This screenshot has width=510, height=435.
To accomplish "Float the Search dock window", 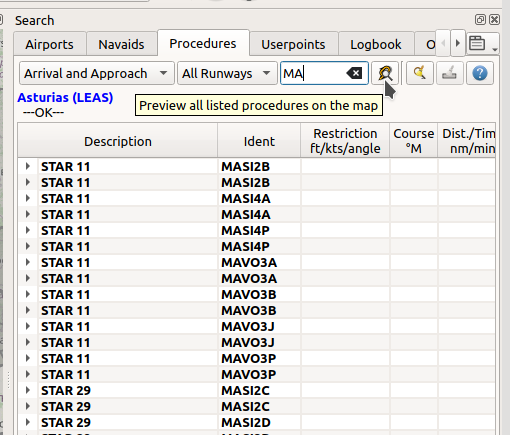I will click(480, 20).
